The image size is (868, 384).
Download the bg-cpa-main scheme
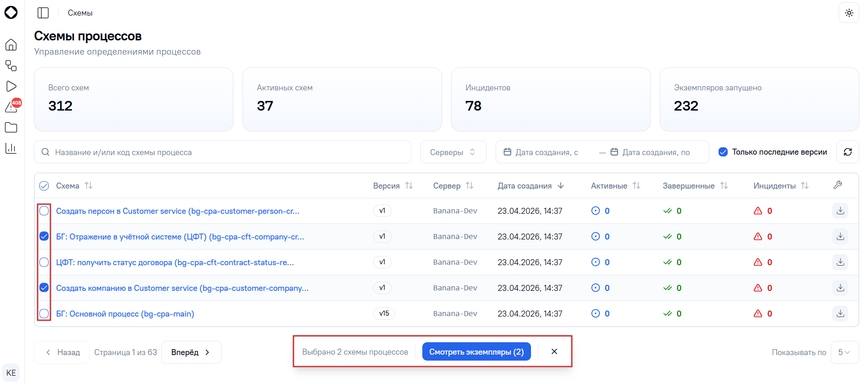tap(840, 313)
